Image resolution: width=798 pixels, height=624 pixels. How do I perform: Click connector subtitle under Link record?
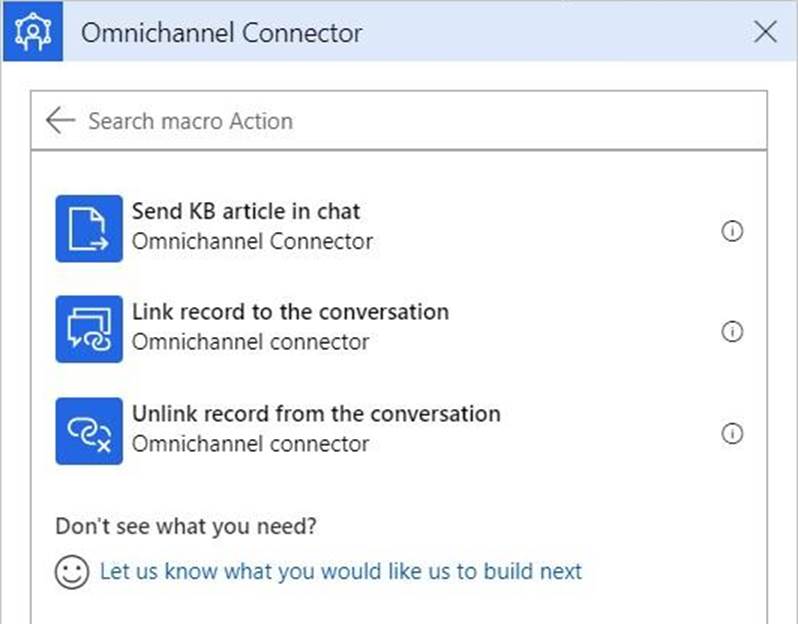[x=250, y=342]
